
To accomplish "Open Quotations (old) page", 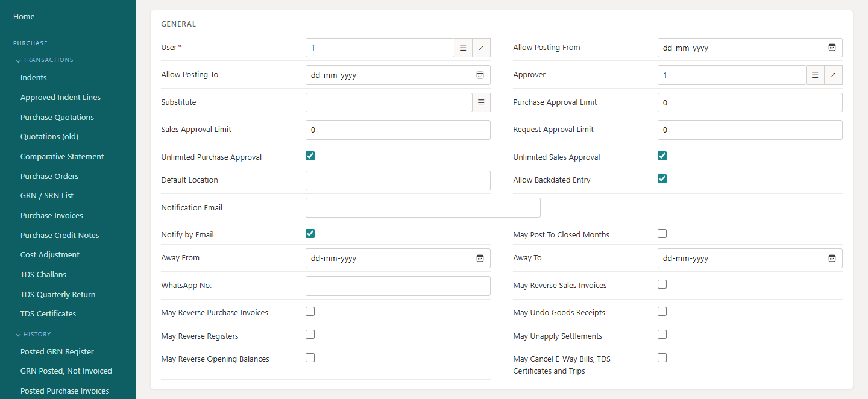I will [x=49, y=137].
